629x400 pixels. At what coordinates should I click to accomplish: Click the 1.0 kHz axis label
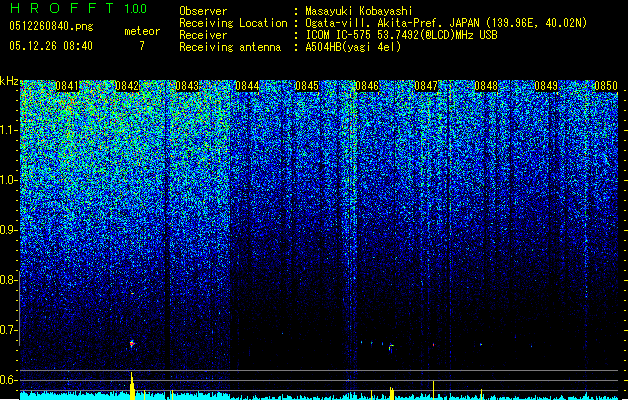tap(9, 180)
